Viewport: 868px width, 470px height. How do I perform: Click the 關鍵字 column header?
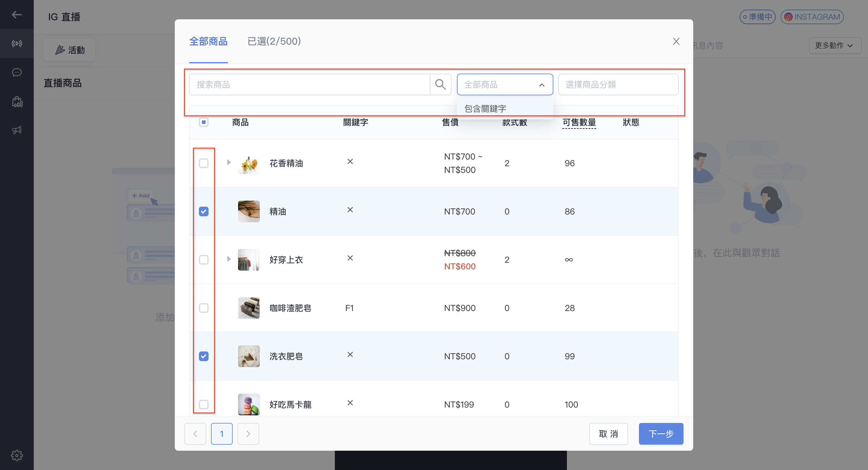[356, 122]
